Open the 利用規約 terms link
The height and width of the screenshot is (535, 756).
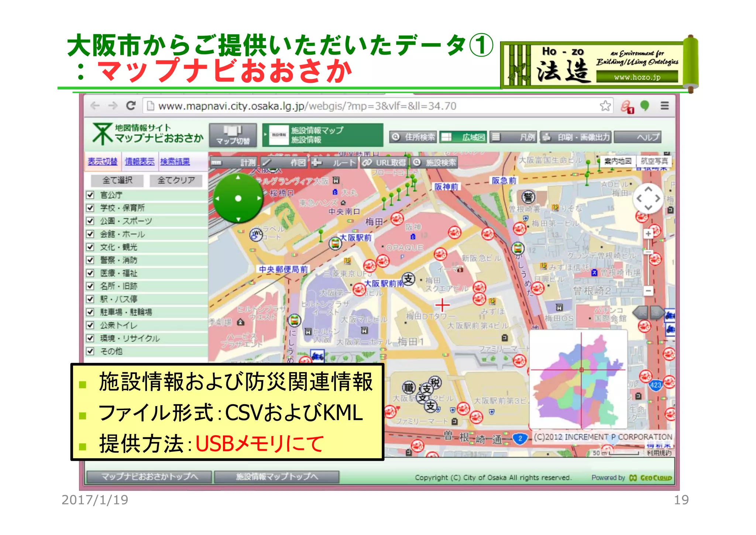(659, 453)
